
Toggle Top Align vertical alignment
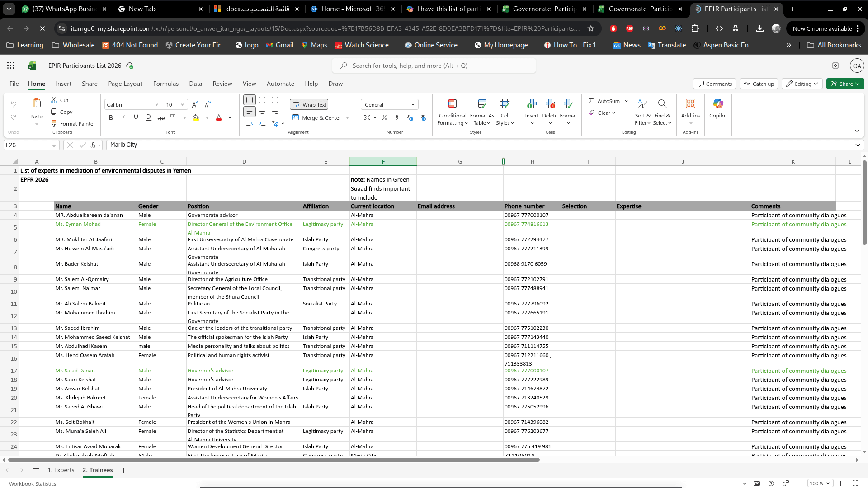250,100
